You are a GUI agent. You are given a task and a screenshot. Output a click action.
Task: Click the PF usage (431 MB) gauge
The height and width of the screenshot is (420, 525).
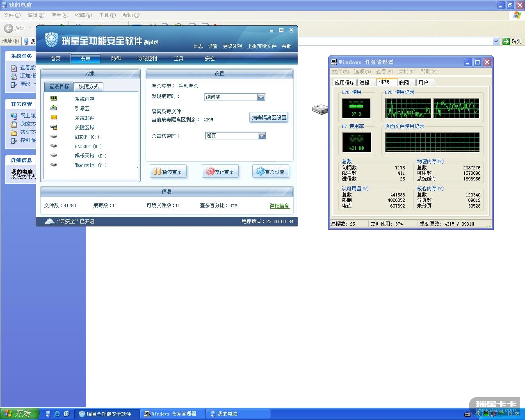[356, 142]
